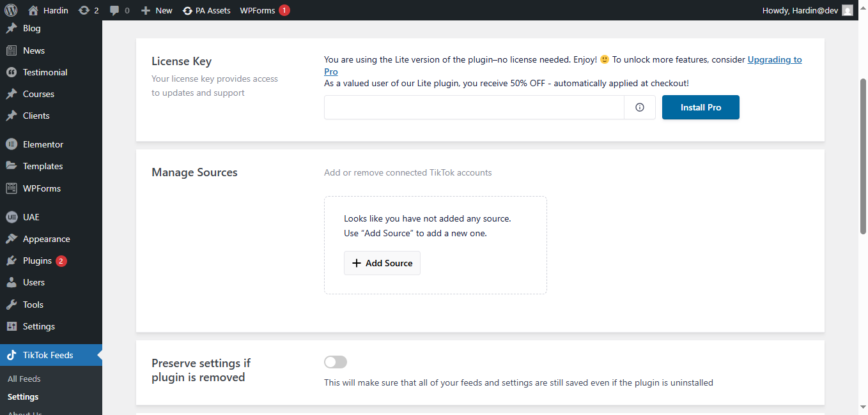868x415 pixels.
Task: Click the Tools wrench icon
Action: point(12,305)
